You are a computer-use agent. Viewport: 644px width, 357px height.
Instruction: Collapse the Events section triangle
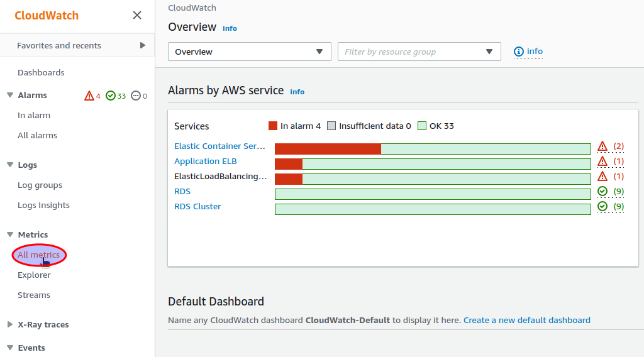click(10, 348)
